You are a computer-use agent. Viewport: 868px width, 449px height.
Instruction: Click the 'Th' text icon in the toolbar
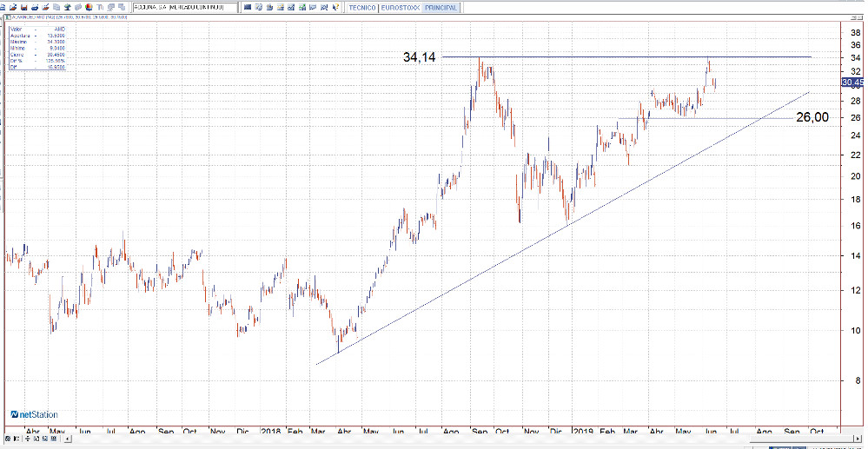click(100, 8)
